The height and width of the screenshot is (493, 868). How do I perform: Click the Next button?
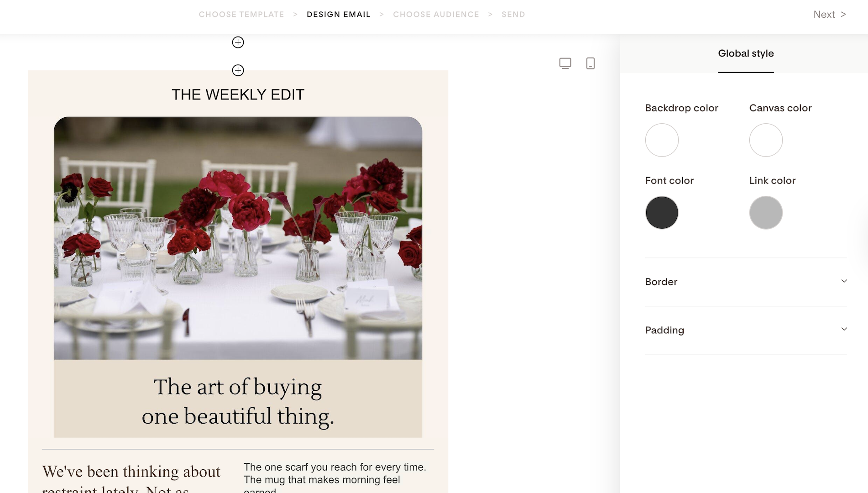pos(829,15)
